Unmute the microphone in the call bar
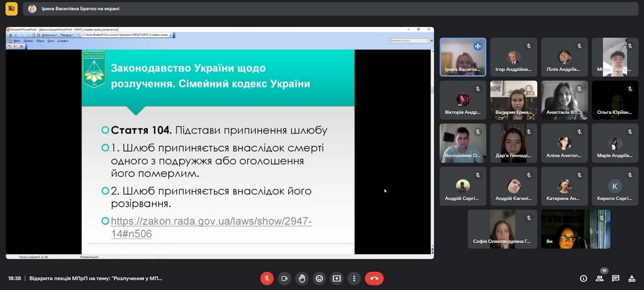The image size is (644, 290). click(267, 278)
